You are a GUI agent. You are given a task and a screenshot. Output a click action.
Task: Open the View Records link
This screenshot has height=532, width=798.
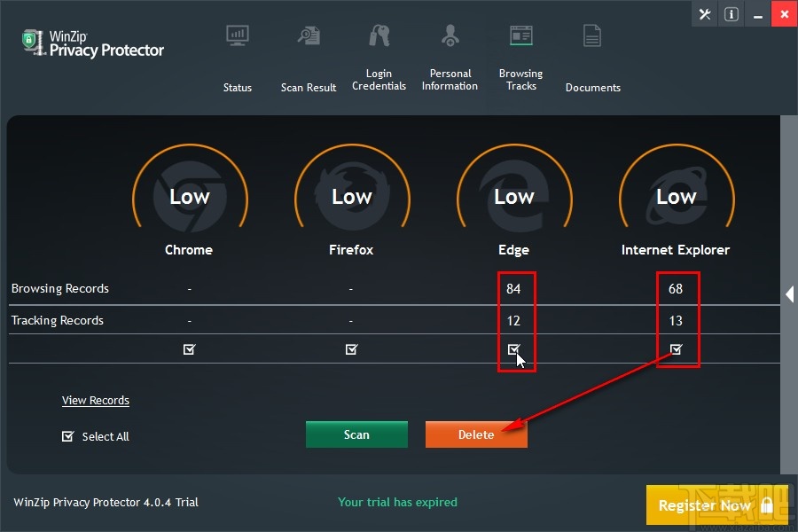pyautogui.click(x=96, y=400)
